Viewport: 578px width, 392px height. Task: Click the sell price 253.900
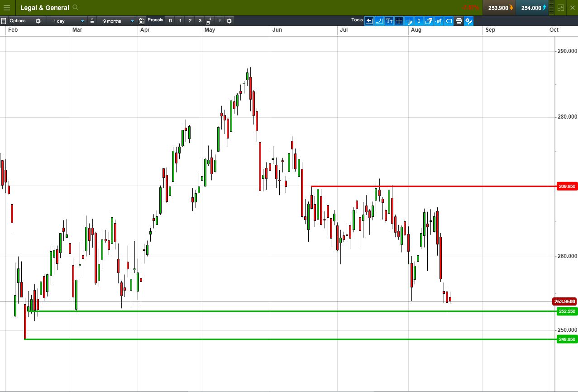point(499,8)
